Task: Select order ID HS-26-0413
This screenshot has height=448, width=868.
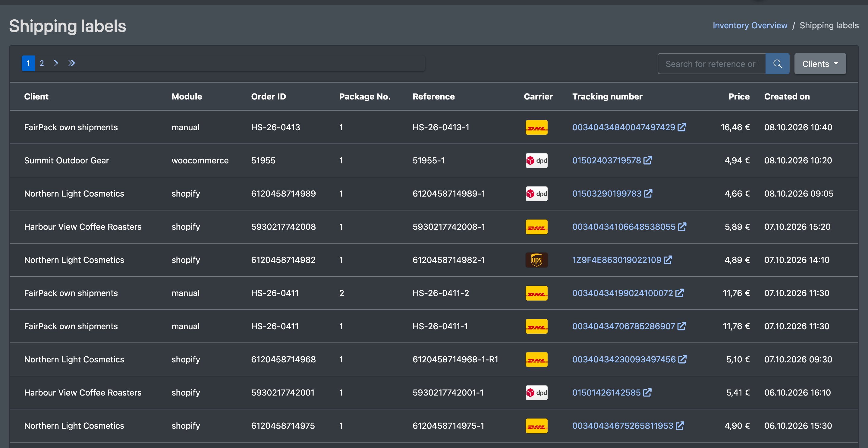Action: 275,127
